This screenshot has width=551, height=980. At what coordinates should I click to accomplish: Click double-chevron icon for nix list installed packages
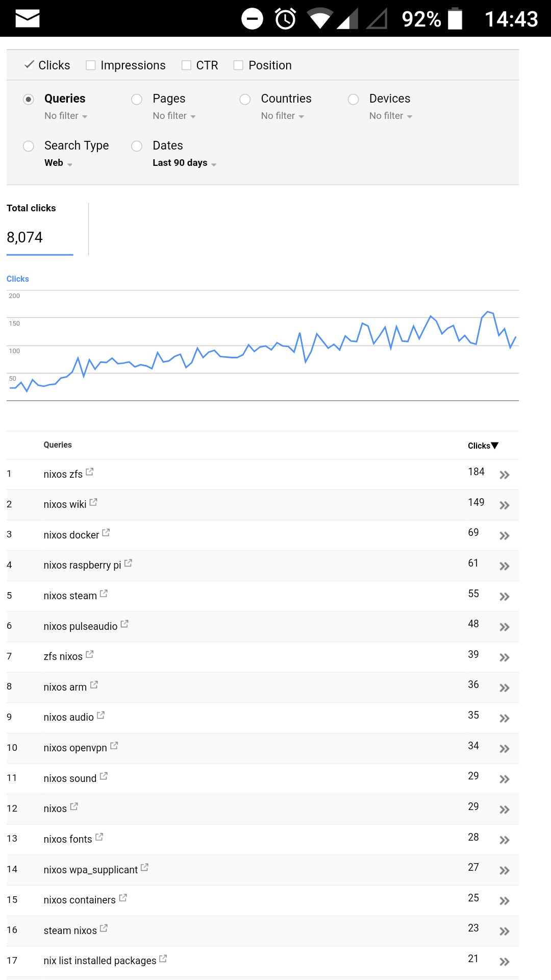(x=505, y=962)
